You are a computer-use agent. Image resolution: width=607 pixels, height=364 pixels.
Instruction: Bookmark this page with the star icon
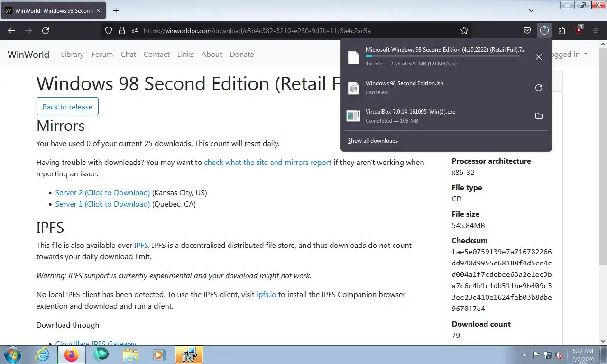(464, 31)
